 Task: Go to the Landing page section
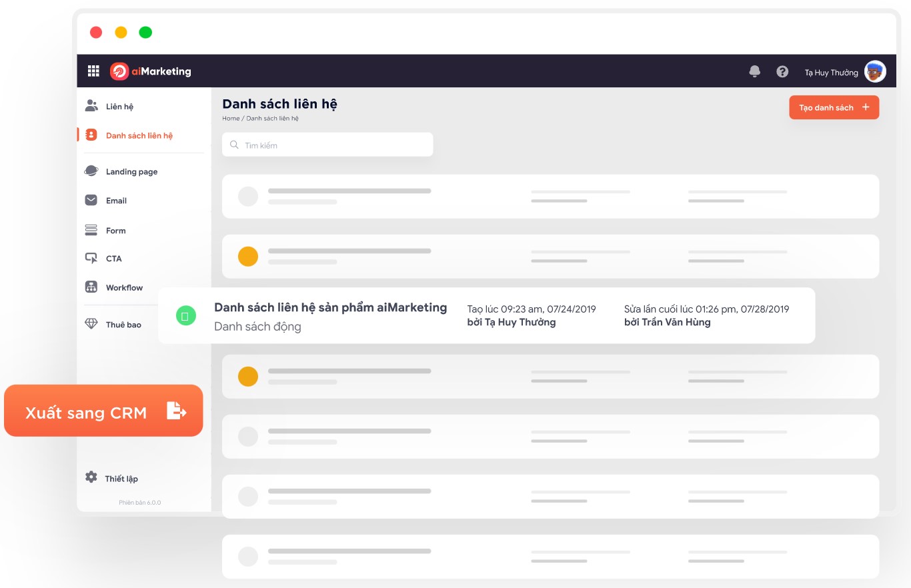(132, 171)
